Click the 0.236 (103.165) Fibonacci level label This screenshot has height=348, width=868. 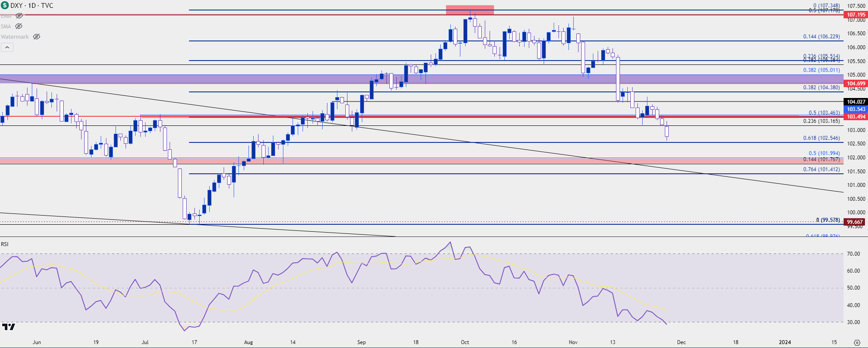[x=821, y=121]
